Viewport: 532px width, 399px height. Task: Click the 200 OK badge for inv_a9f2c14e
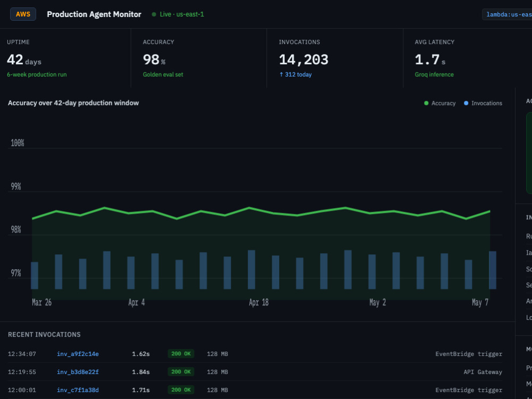[181, 354]
